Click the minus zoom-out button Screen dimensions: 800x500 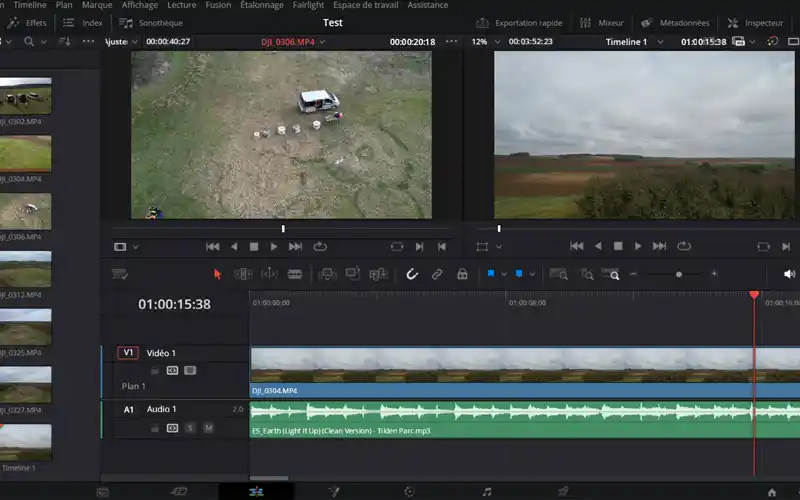tap(633, 274)
